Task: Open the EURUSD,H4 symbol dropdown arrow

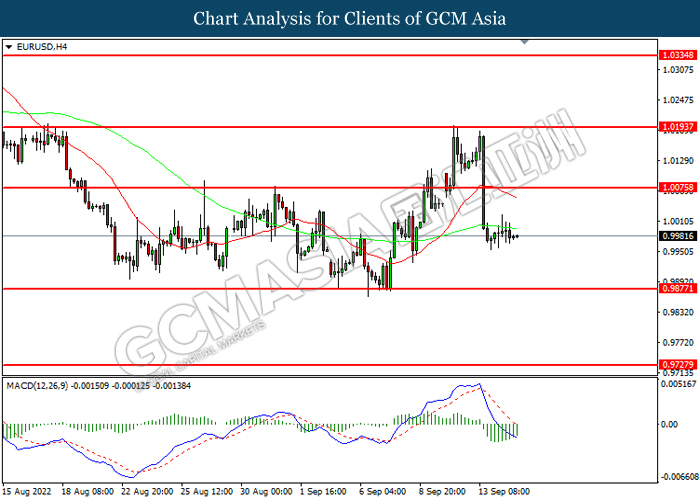Action: click(9, 47)
